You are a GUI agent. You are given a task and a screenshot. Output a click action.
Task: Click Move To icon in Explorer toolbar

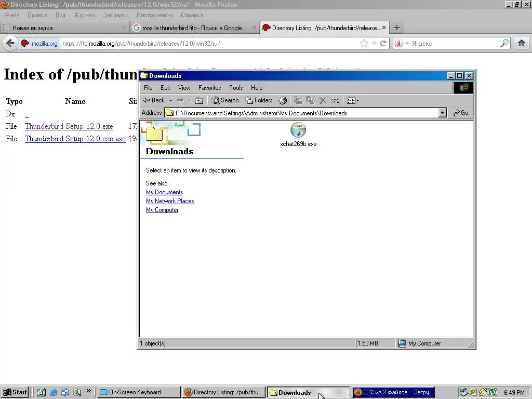tap(298, 100)
